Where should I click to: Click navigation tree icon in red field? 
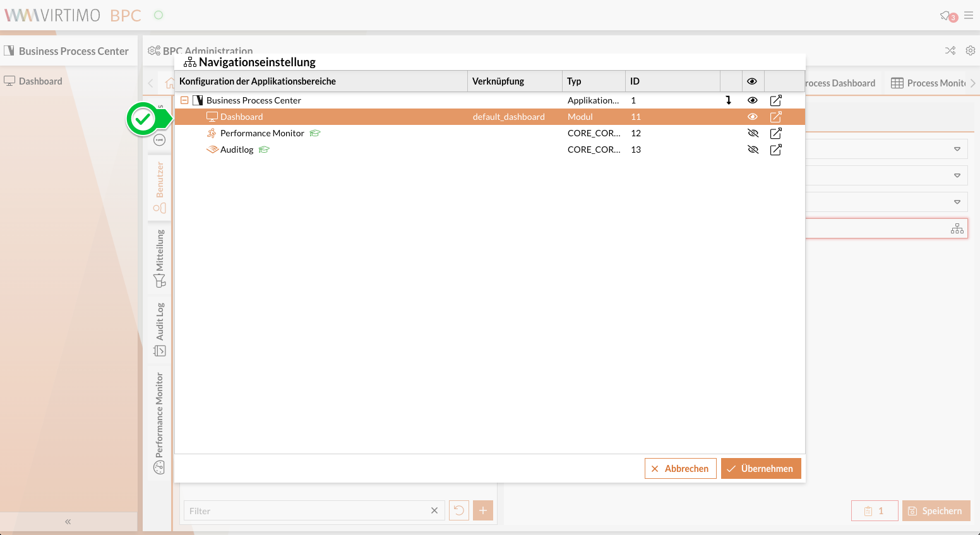click(x=957, y=228)
